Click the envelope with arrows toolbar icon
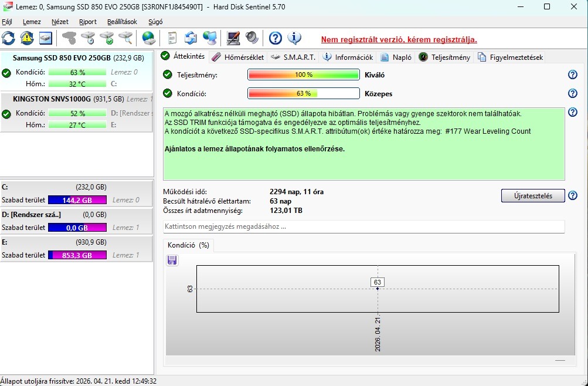Screen dimensions: 588x386 click(191, 38)
